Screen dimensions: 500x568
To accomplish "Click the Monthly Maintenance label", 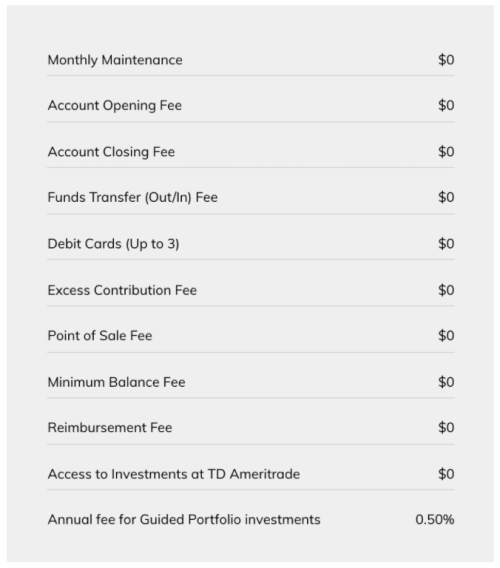I will (x=115, y=60).
